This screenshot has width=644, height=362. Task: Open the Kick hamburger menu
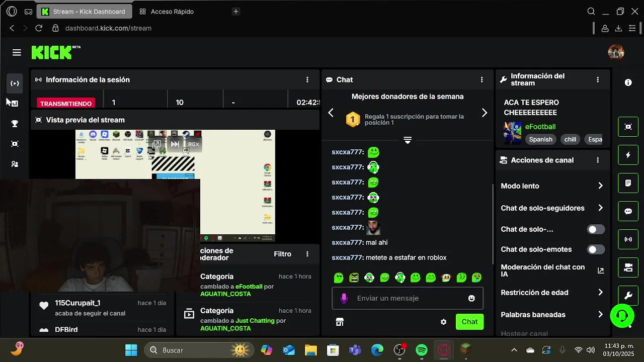tap(17, 52)
